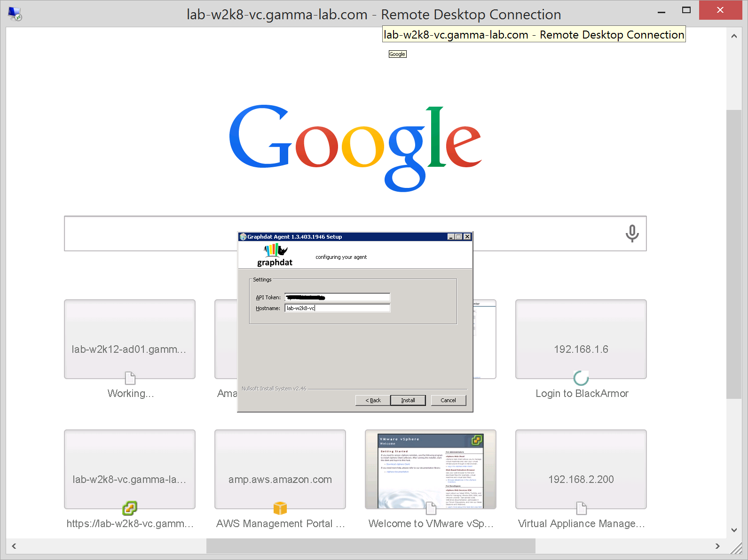The height and width of the screenshot is (560, 748).
Task: Open the amp.aws.amazon.com thumbnail
Action: click(280, 469)
